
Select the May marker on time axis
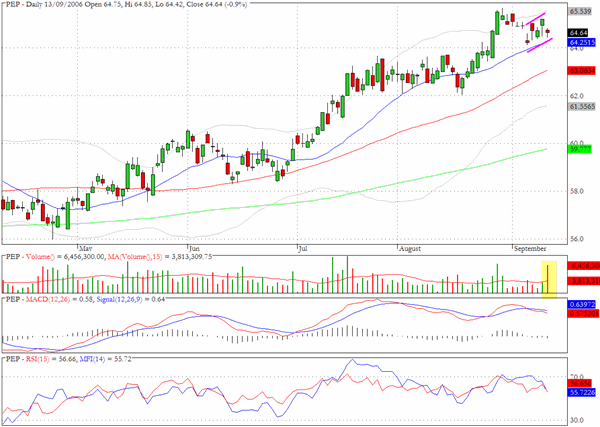coord(85,248)
